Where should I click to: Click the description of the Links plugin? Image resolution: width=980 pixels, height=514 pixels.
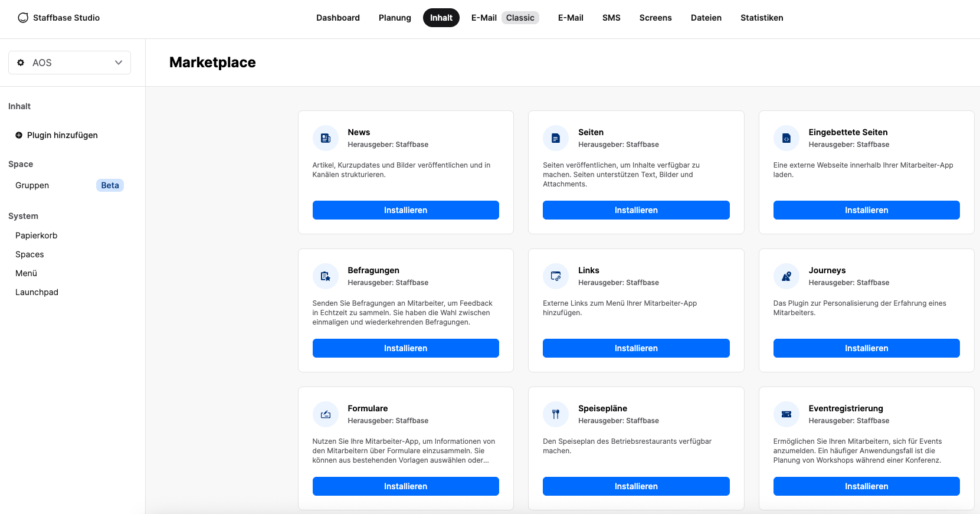coord(620,308)
